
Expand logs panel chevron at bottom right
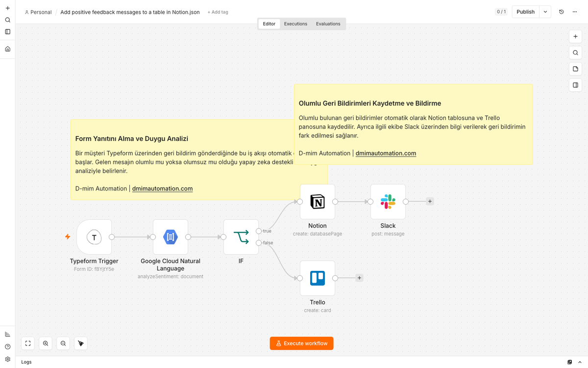click(x=580, y=362)
